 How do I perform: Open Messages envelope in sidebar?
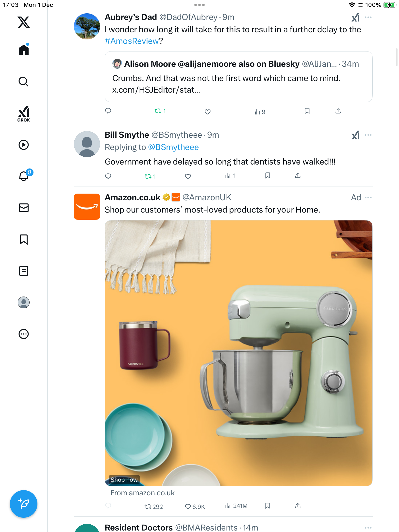pyautogui.click(x=24, y=208)
